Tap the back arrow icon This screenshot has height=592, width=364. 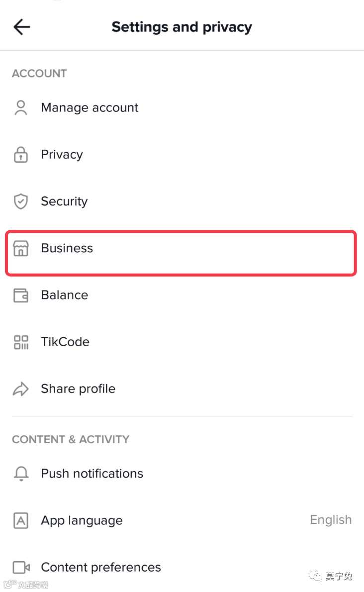click(x=22, y=27)
